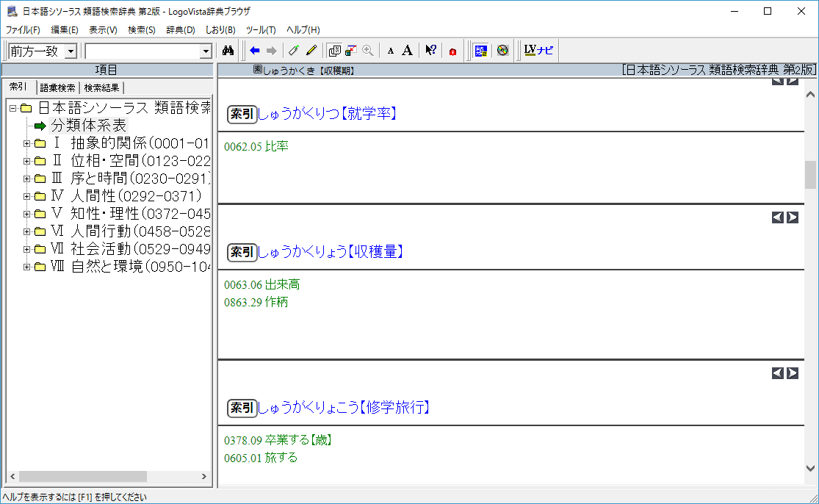Click the window link arrow icon
Viewport: 819px width, 504px height.
click(351, 51)
